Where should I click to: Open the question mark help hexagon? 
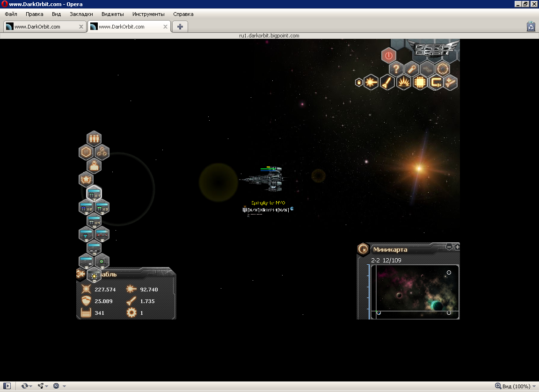point(396,69)
